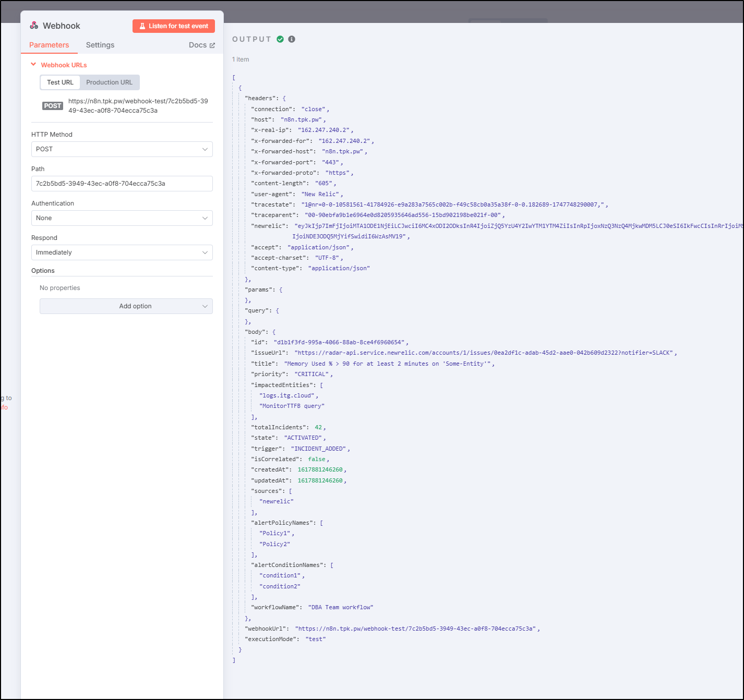Click the 'No properties' options text
Image resolution: width=744 pixels, height=700 pixels.
[60, 288]
